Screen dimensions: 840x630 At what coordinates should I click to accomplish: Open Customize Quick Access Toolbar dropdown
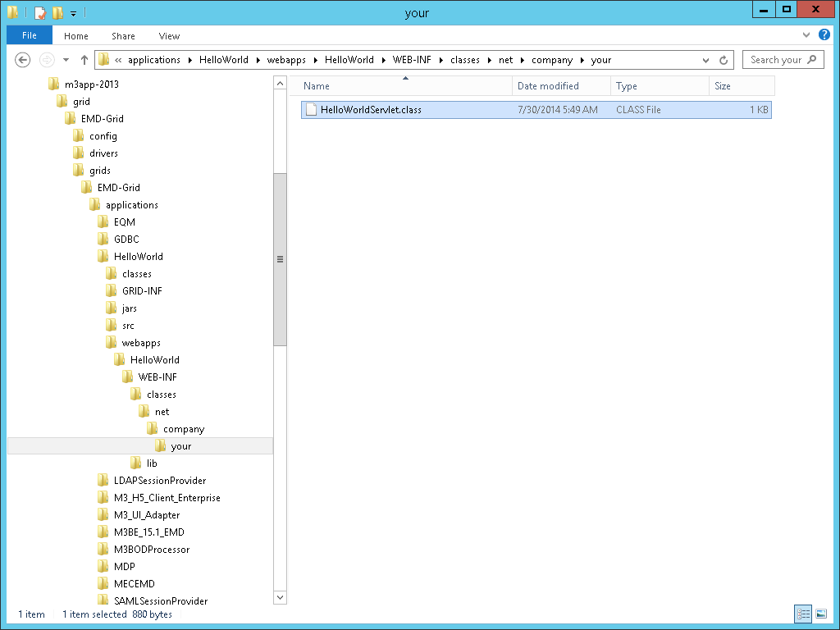pyautogui.click(x=73, y=13)
